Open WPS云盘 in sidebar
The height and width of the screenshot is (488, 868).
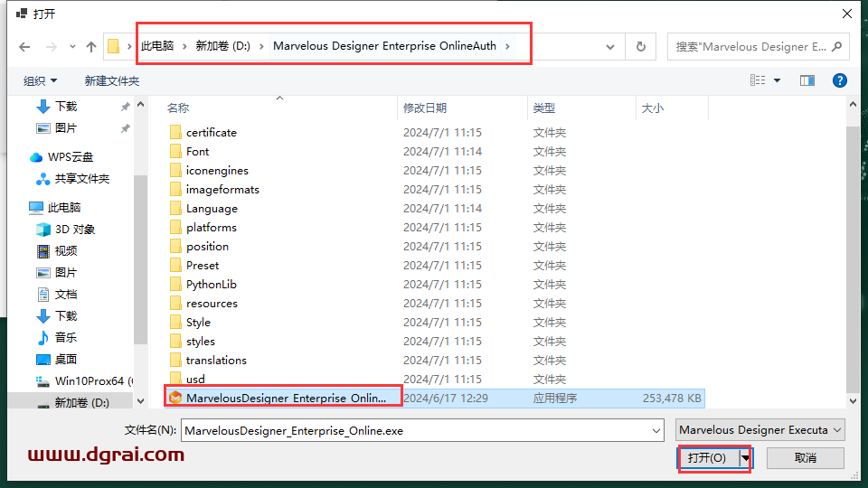coord(70,157)
